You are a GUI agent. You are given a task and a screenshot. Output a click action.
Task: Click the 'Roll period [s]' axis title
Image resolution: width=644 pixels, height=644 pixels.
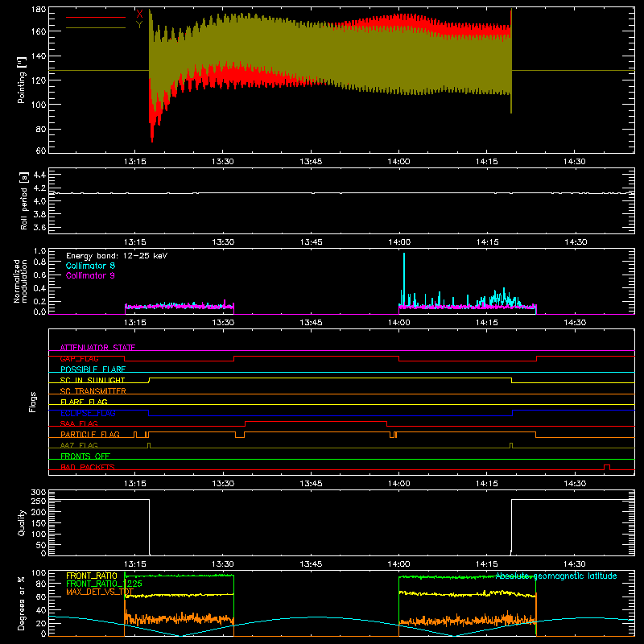pos(24,200)
